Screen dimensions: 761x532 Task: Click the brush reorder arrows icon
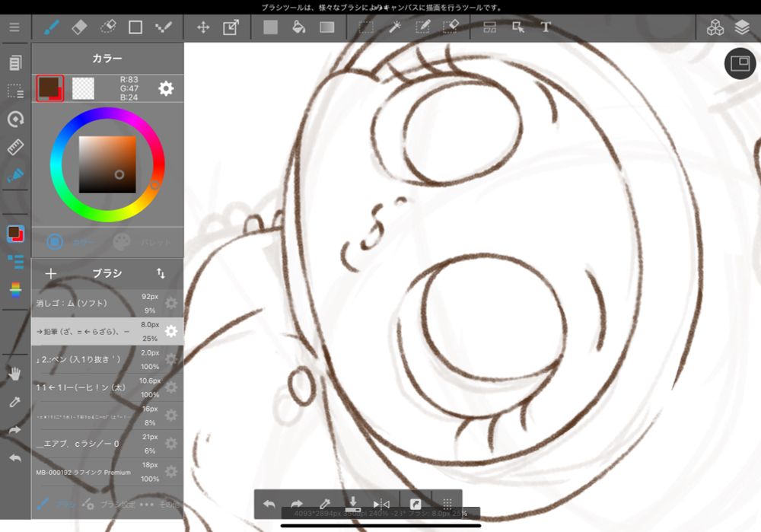(x=161, y=273)
